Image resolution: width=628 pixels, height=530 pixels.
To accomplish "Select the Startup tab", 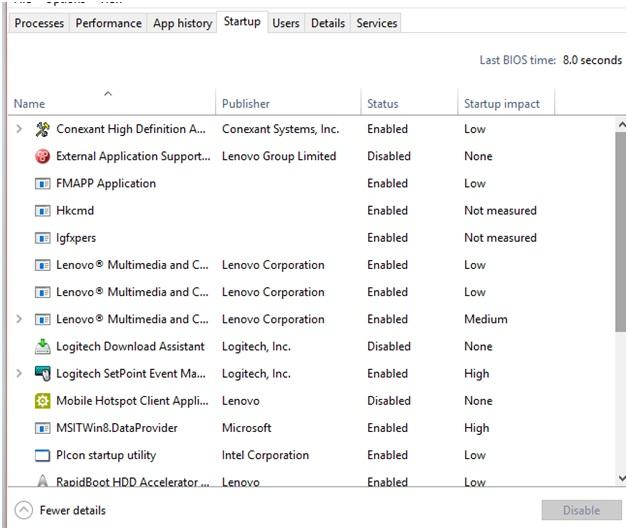I will click(x=242, y=22).
